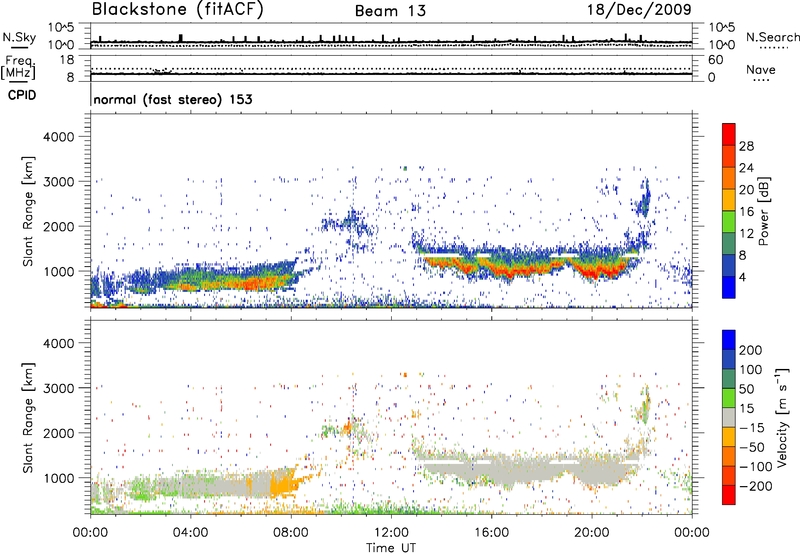Click the '4' power colorbar tick label
This screenshot has height=554, width=800.
pos(742,277)
